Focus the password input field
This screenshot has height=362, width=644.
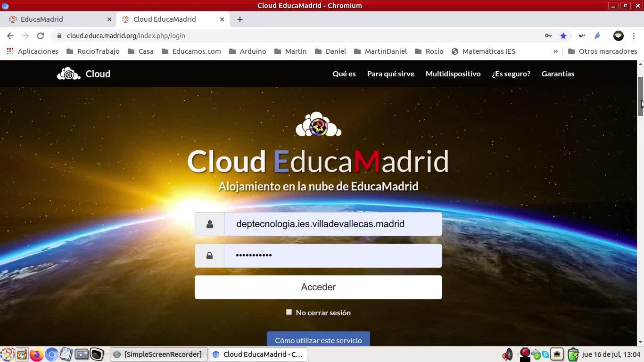(333, 255)
